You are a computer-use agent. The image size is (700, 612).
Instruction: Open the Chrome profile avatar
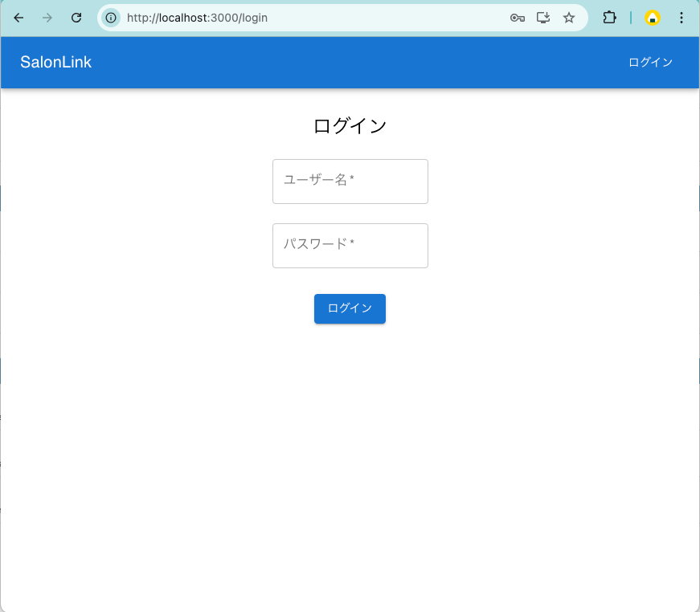tap(653, 18)
